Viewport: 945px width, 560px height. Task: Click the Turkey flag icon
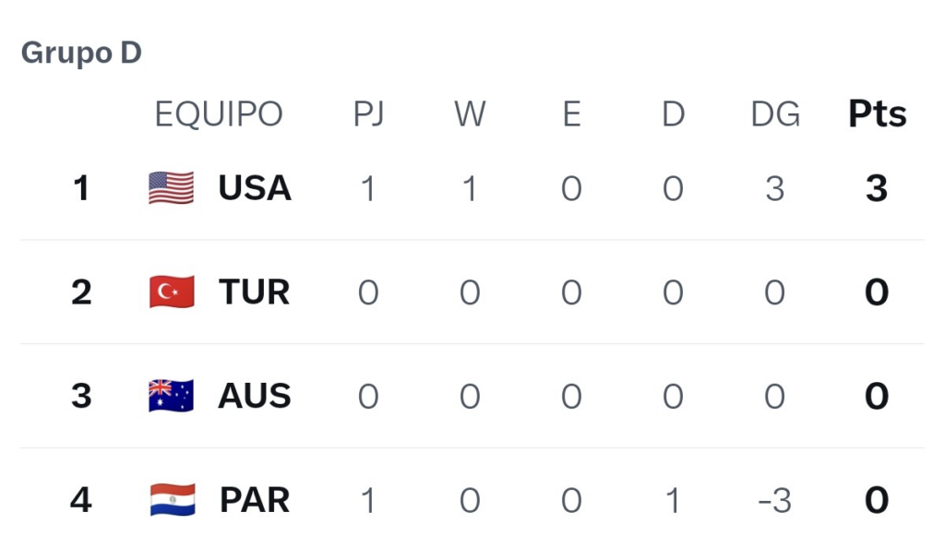(x=172, y=292)
